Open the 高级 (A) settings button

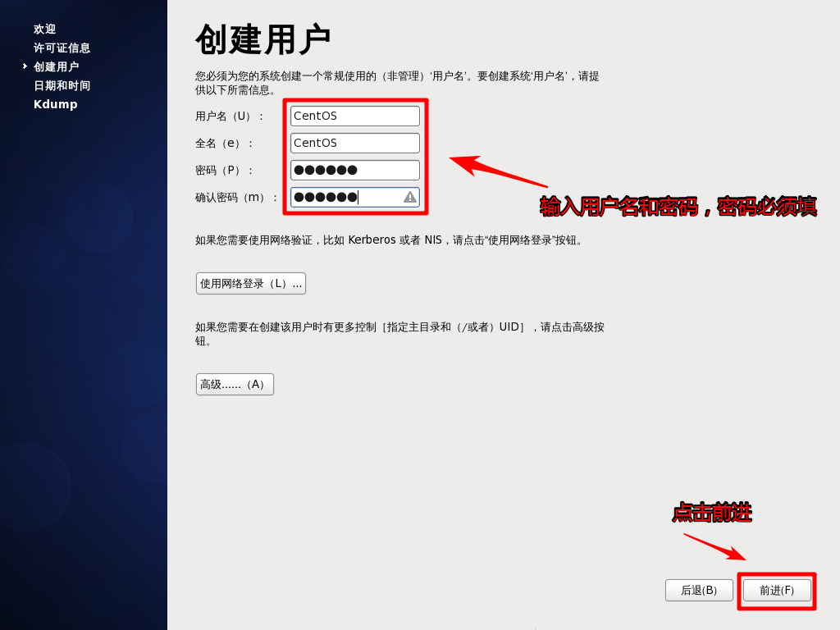click(x=235, y=384)
